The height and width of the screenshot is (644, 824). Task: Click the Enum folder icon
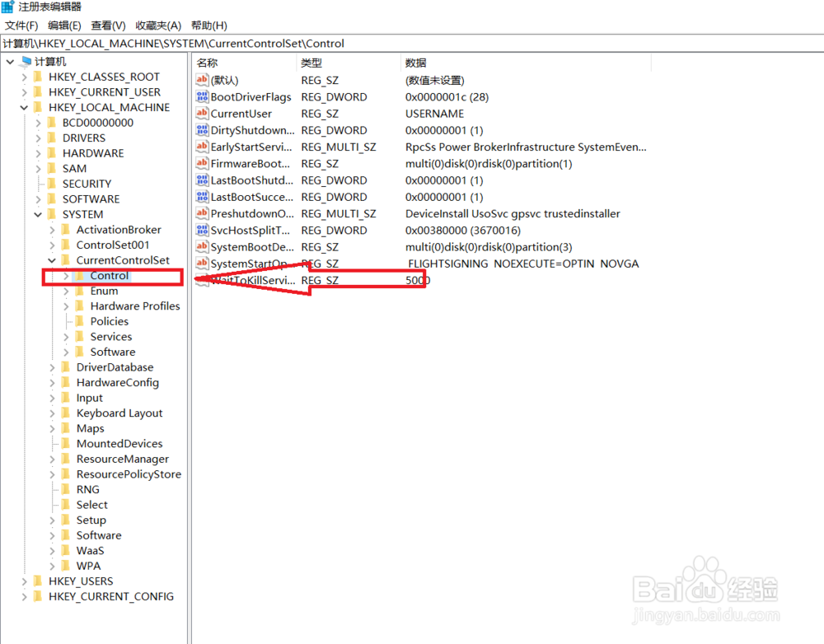(x=79, y=291)
